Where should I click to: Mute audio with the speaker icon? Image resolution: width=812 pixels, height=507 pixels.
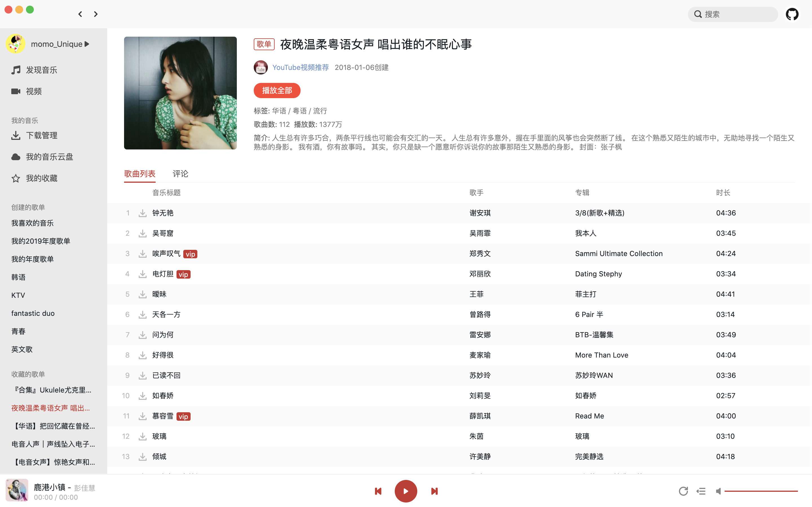click(718, 491)
